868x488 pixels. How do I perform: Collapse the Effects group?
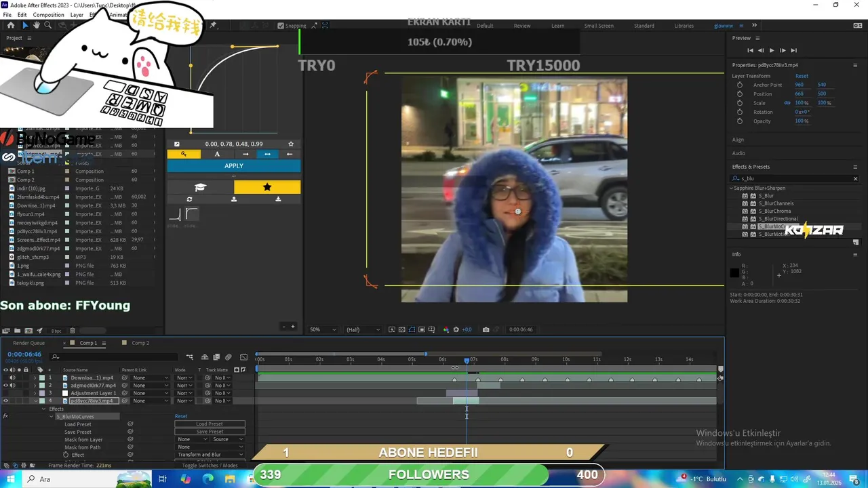pyautogui.click(x=44, y=409)
